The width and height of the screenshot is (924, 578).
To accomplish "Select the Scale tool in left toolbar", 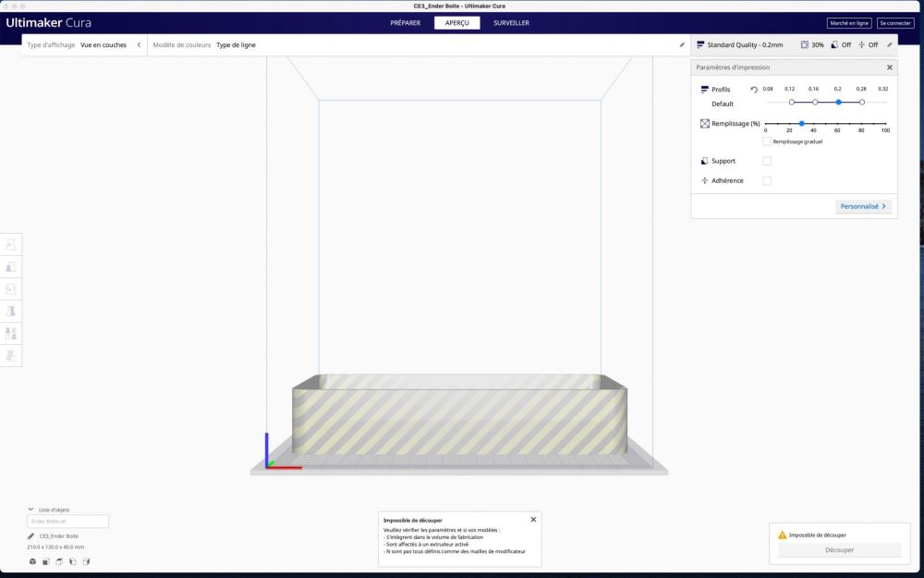I will click(10, 266).
